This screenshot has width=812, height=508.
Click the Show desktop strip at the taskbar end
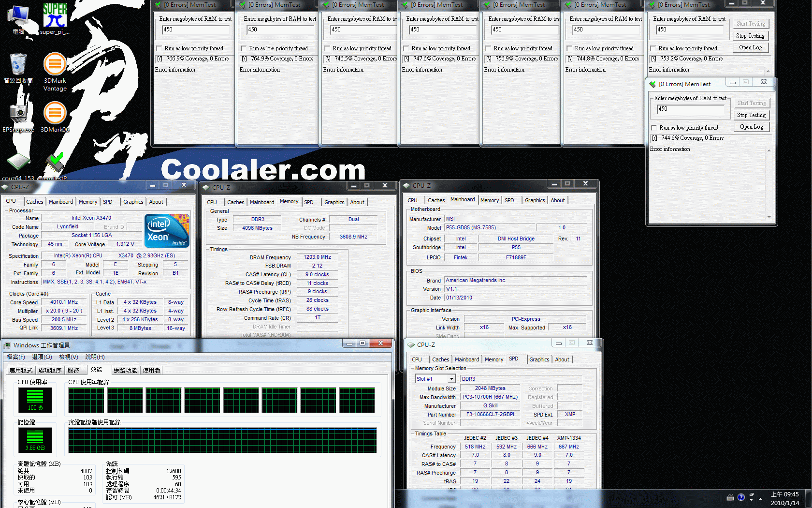click(x=809, y=498)
